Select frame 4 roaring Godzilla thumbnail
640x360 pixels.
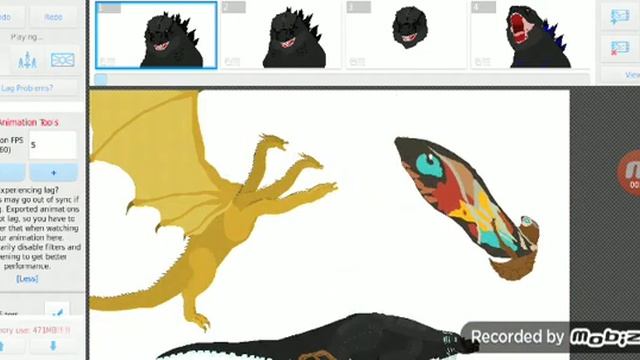point(531,35)
